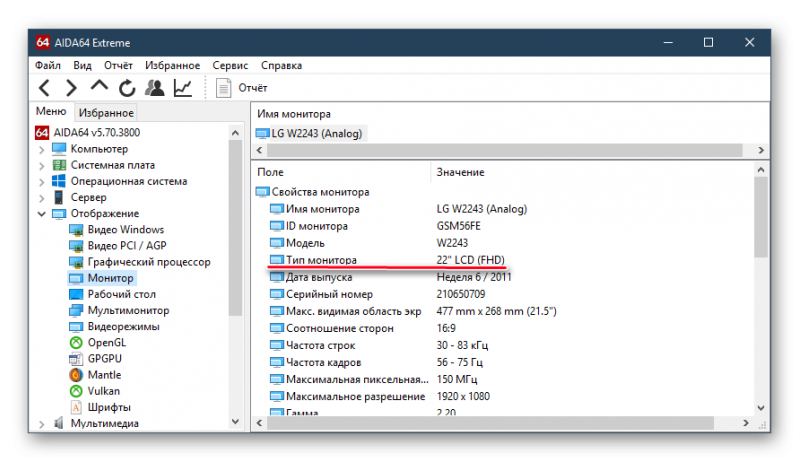This screenshot has height=462, width=800.
Task: Click the up-level arrow toolbar icon
Action: click(99, 86)
